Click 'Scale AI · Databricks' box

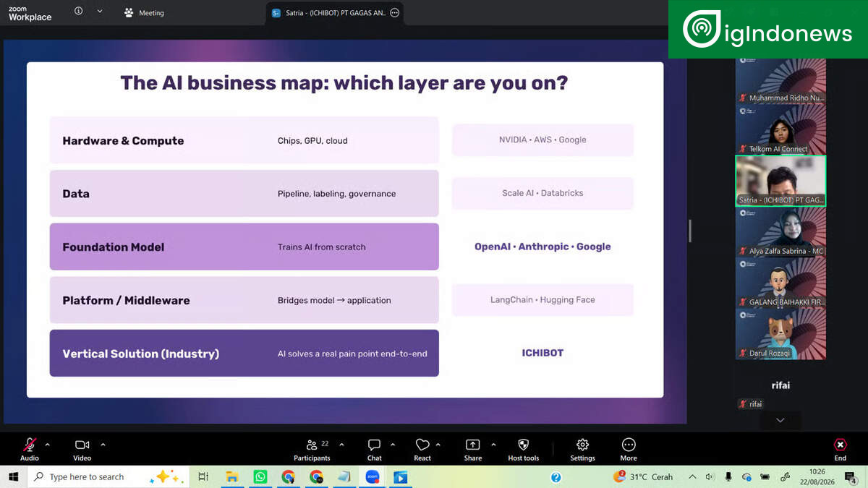click(x=542, y=193)
